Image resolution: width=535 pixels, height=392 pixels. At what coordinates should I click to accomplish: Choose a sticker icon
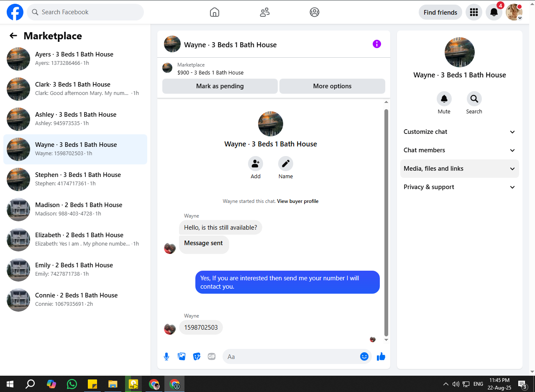tap(197, 356)
